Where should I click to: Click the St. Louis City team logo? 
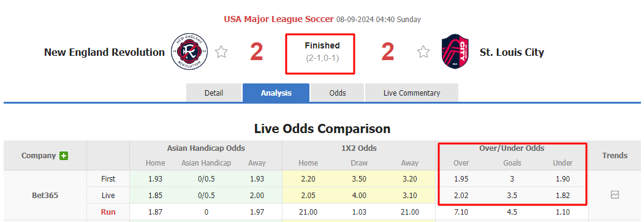pyautogui.click(x=455, y=52)
